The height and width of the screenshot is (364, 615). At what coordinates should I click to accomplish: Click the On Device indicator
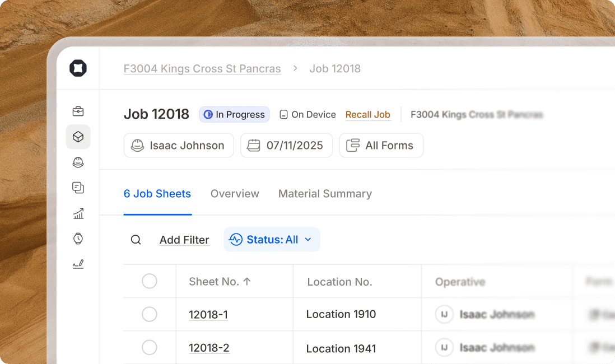pyautogui.click(x=308, y=115)
